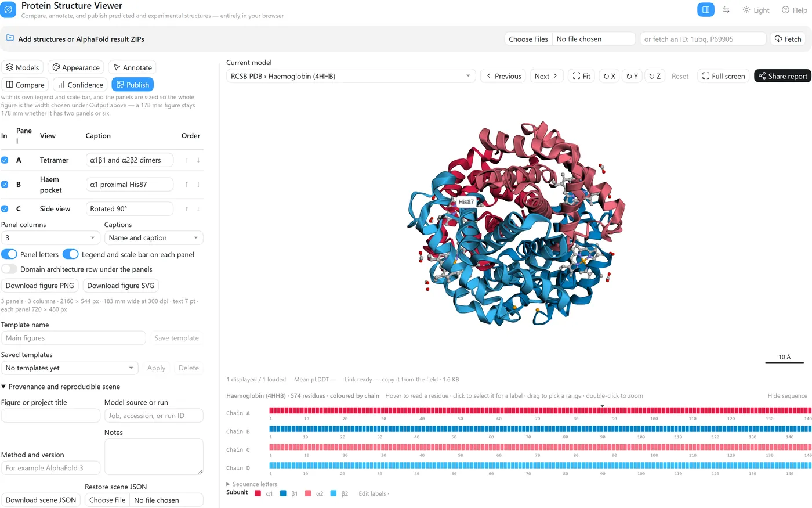812x508 pixels.
Task: Open the Models tab
Action: pos(23,67)
